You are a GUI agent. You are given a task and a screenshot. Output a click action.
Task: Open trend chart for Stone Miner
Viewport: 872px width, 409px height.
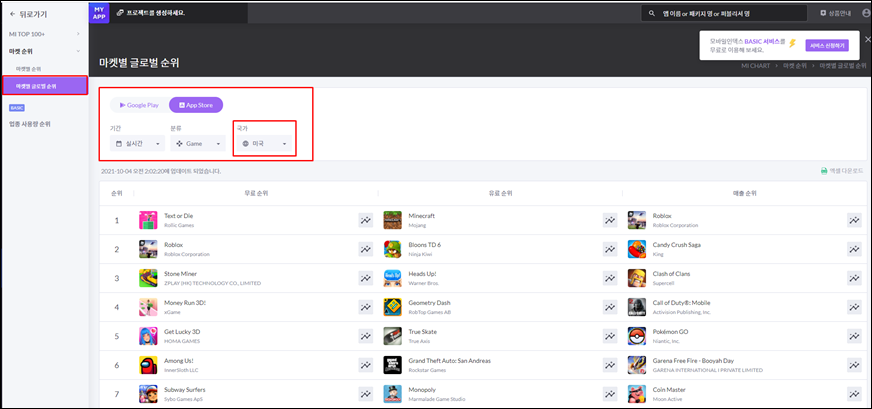[x=365, y=278]
